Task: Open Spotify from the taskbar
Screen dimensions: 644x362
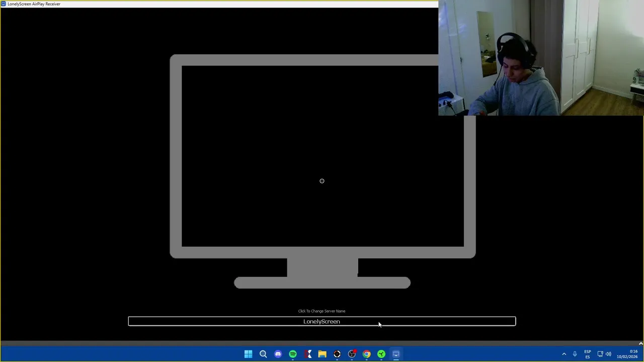Action: [293, 354]
